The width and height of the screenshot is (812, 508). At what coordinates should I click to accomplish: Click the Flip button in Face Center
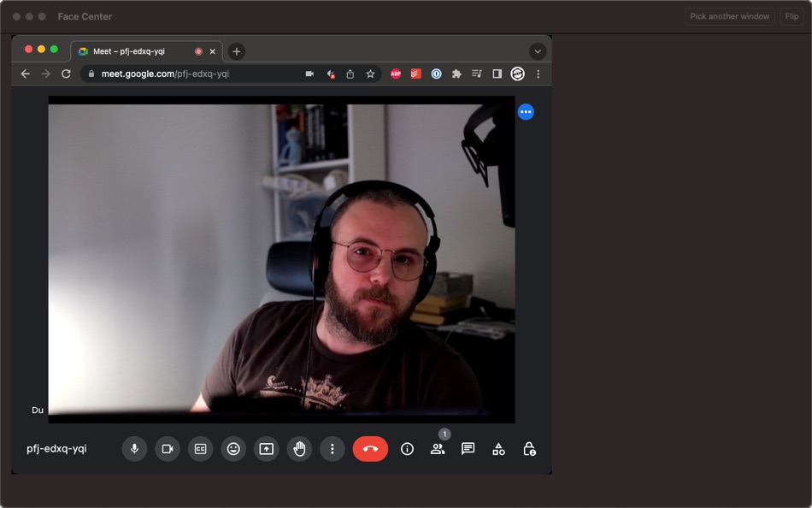[791, 16]
